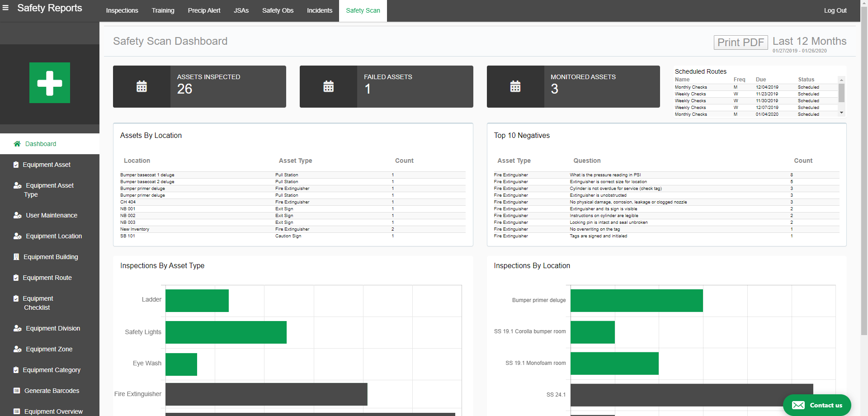Click the Monitored Assets calendar icon
This screenshot has height=416, width=868.
(515, 86)
